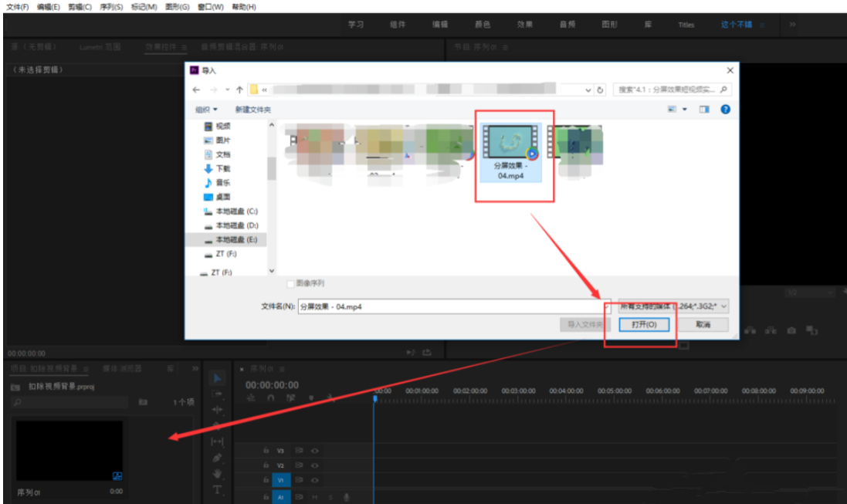The height and width of the screenshot is (504, 847).
Task: Select 本地磁盘 (D:) in navigation tree
Action: (231, 225)
